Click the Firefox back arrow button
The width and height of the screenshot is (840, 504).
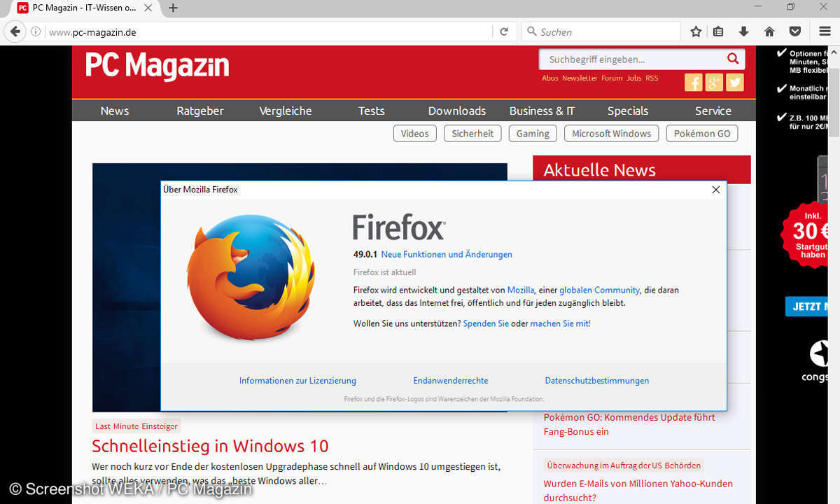click(15, 31)
